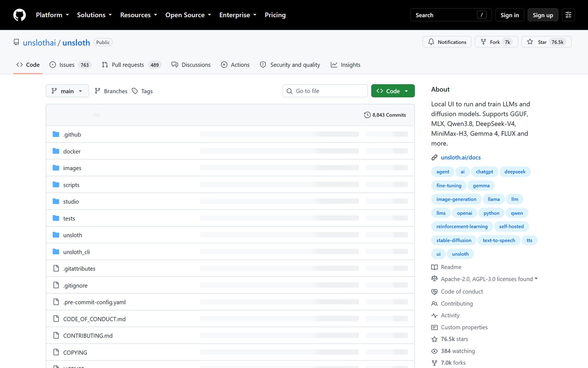Star the repository
The width and height of the screenshot is (588, 368).
[546, 42]
